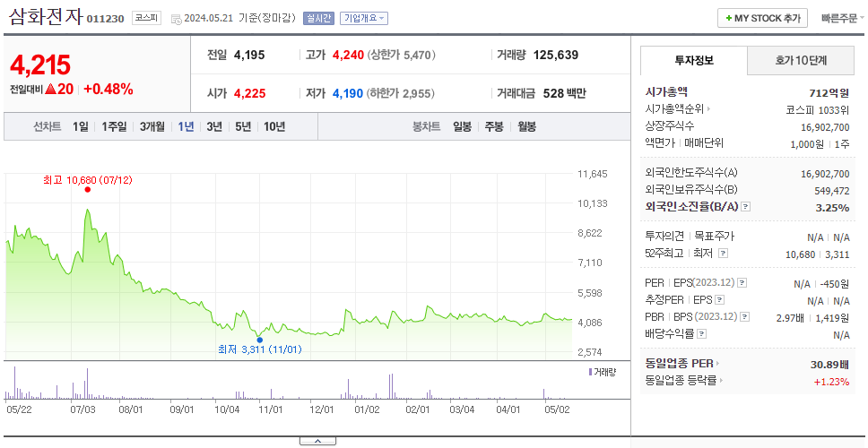Screen dimensions: 868x448
Task: Click the 거래량 legend in volume chart
Action: (602, 372)
